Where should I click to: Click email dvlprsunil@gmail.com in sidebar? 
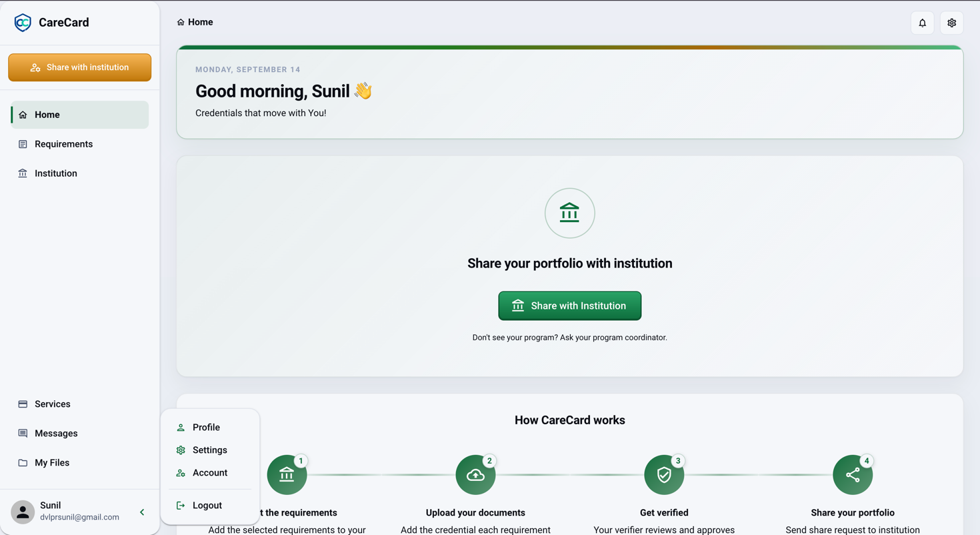point(79,517)
